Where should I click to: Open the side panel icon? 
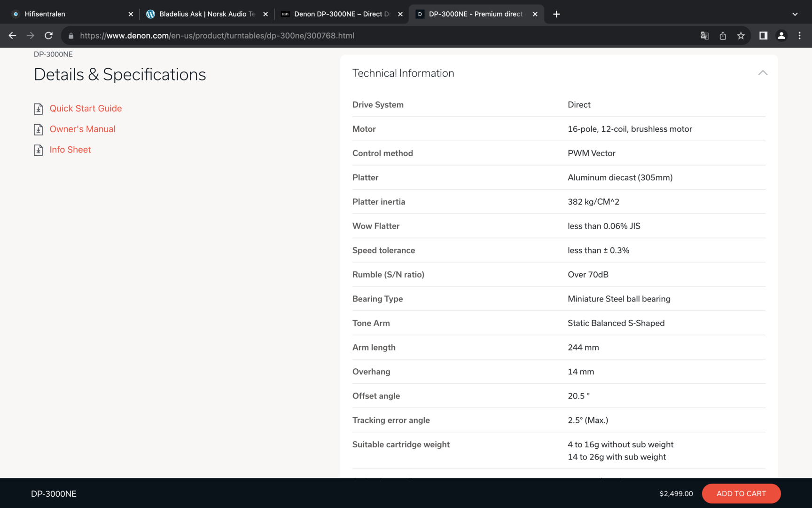tap(763, 36)
